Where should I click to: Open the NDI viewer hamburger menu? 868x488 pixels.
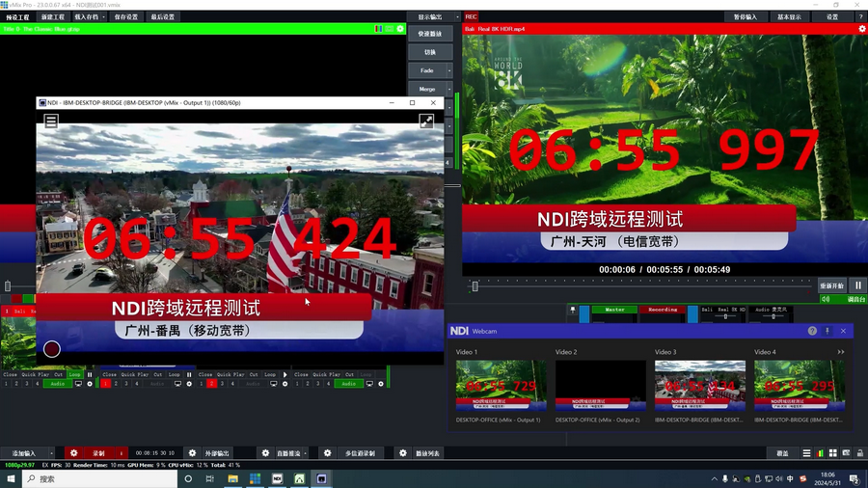pos(51,122)
